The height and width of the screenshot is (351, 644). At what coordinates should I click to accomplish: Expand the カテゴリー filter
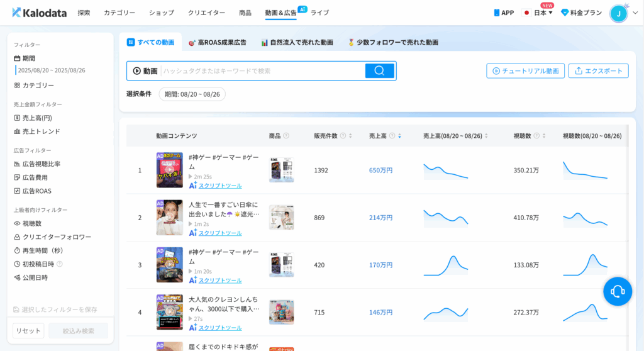[34, 86]
